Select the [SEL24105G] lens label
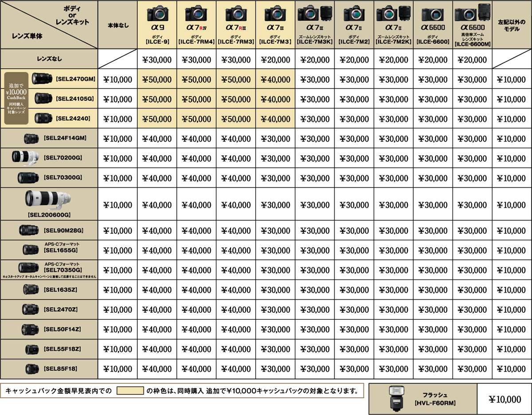 [75, 98]
